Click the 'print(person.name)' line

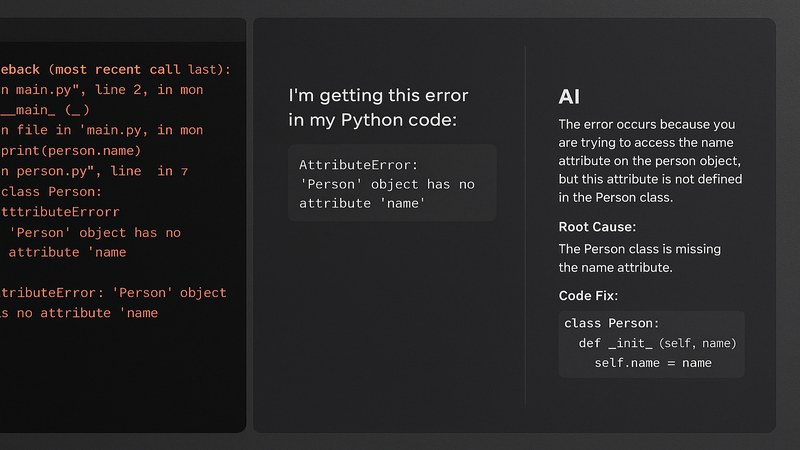(71, 151)
